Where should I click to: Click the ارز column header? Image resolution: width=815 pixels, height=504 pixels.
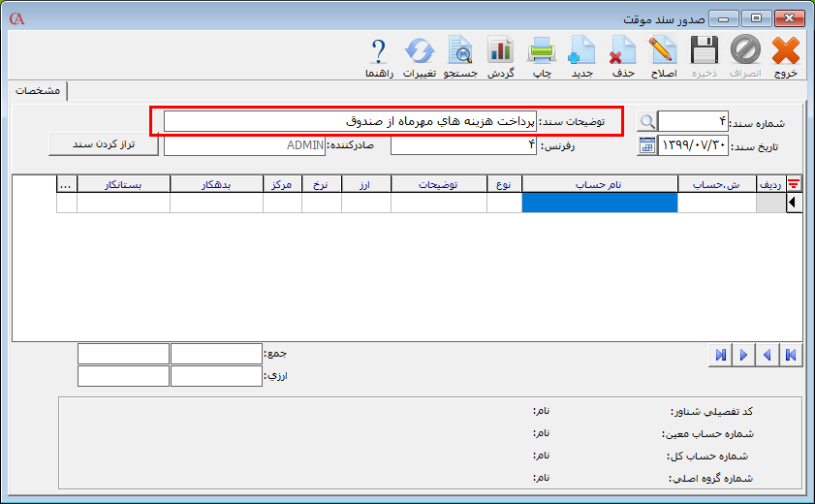click(x=366, y=184)
